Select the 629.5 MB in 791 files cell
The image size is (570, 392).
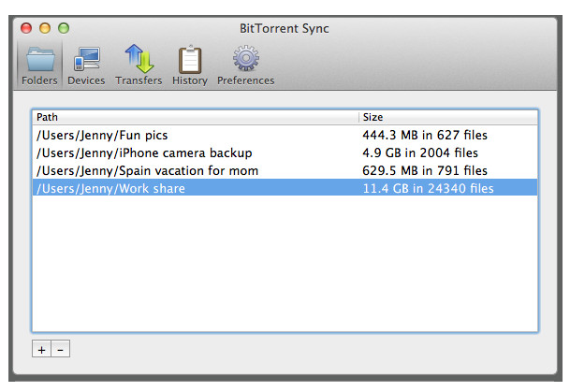[425, 171]
